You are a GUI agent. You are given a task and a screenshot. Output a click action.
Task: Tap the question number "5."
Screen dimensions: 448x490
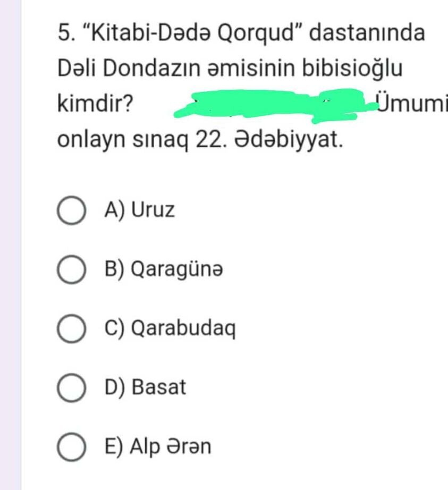(x=66, y=33)
